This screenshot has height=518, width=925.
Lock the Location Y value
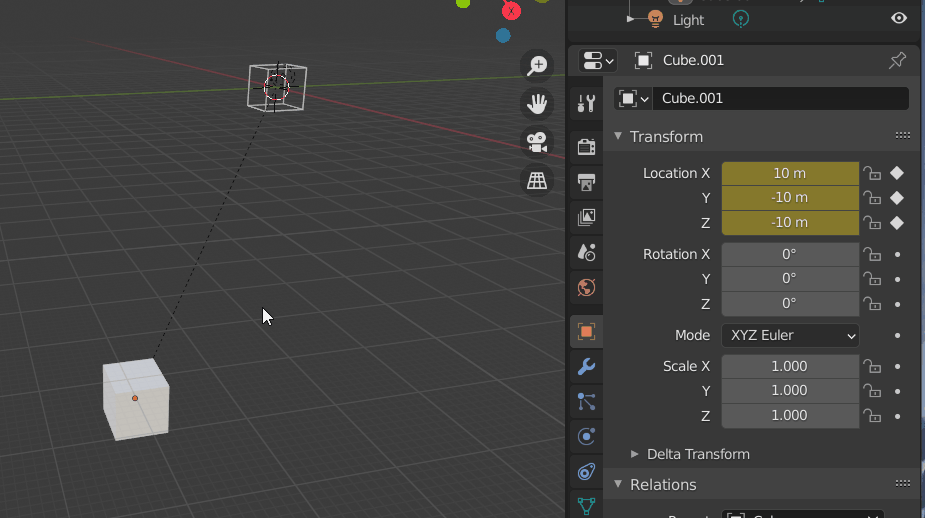[x=872, y=198]
